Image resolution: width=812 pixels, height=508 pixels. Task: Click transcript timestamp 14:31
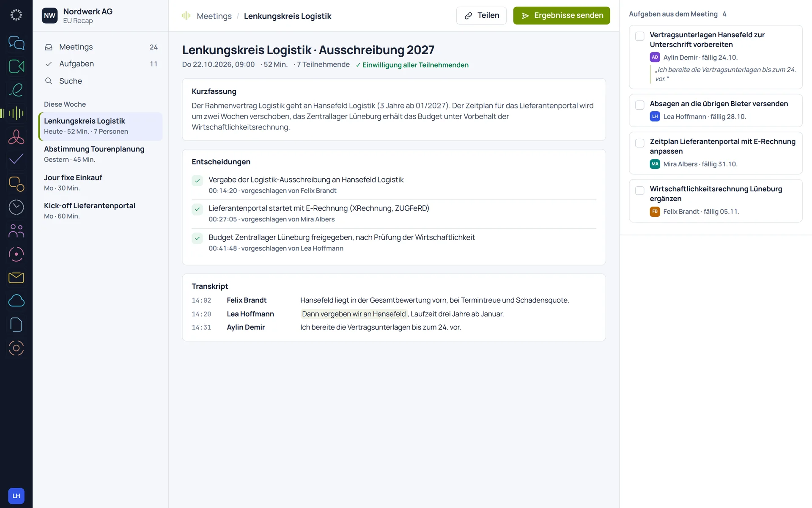[x=201, y=328]
